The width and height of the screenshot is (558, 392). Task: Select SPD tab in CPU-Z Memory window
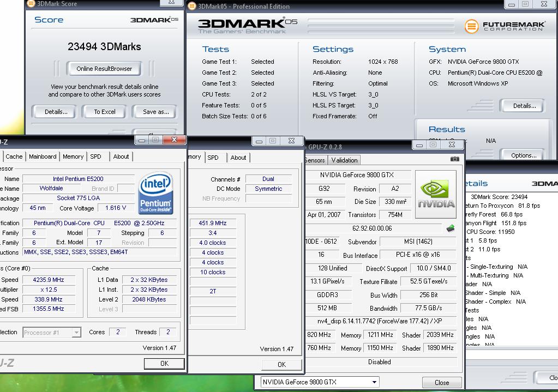[x=213, y=158]
